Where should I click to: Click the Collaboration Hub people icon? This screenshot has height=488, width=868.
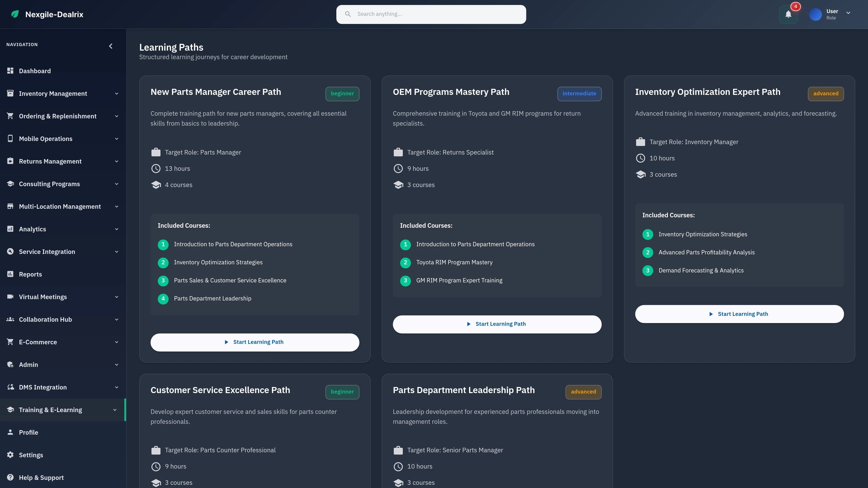[10, 319]
